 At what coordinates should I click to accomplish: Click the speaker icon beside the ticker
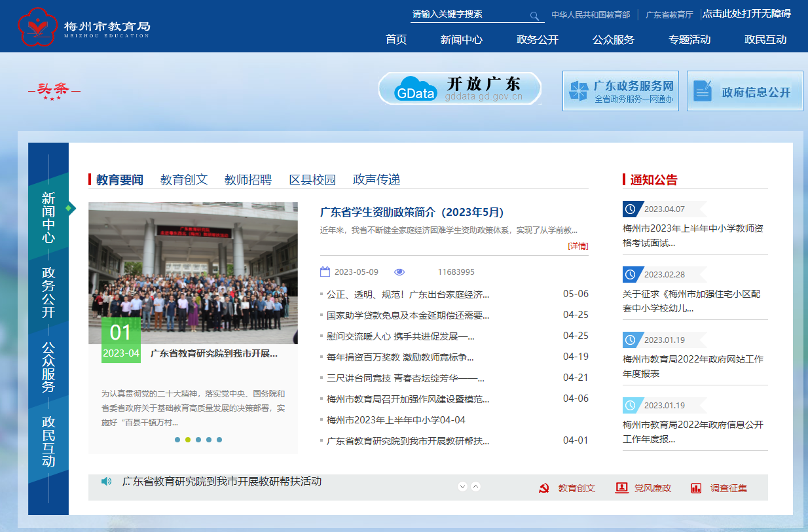pos(106,482)
